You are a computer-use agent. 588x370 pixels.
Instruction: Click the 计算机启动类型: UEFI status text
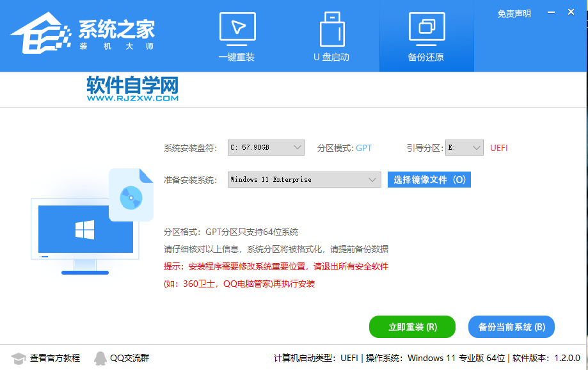[x=315, y=358]
